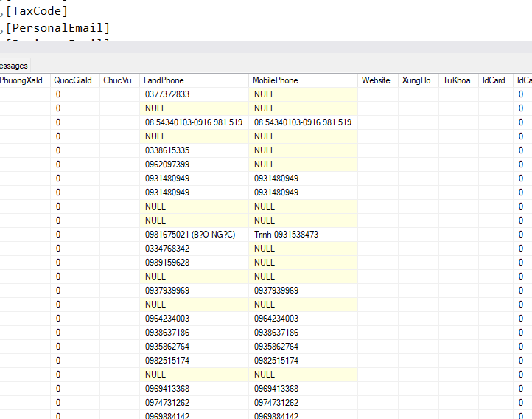Click MobilePhone cell 0938637186

click(276, 333)
